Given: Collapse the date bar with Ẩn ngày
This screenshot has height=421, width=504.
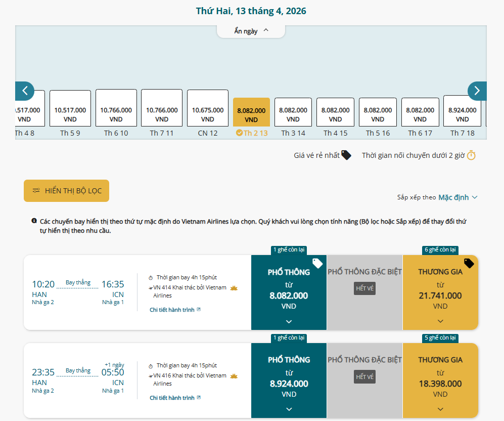Looking at the screenshot, I should pos(251,31).
